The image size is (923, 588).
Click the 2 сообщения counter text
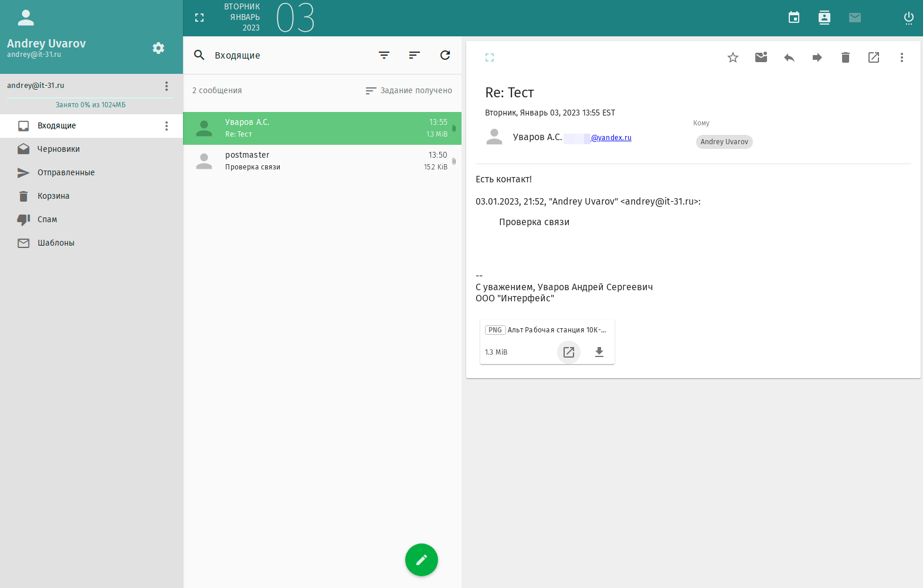tap(217, 90)
